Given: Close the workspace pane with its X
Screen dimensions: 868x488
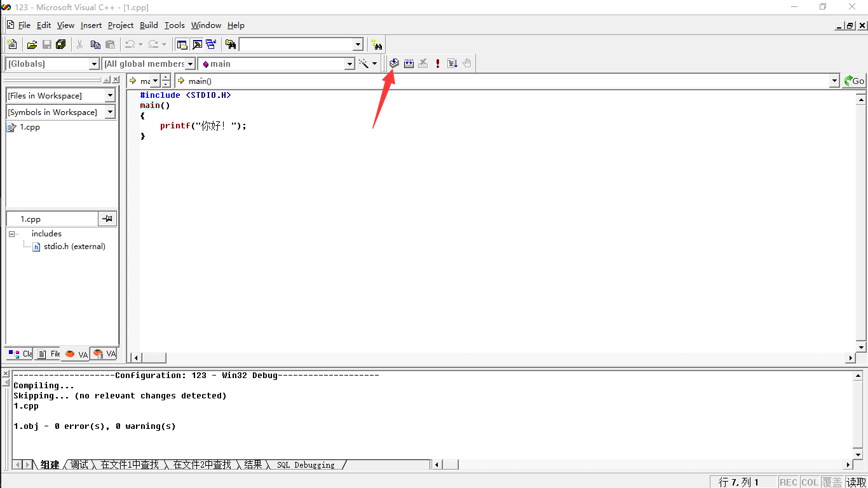Looking at the screenshot, I should pyautogui.click(x=116, y=79).
